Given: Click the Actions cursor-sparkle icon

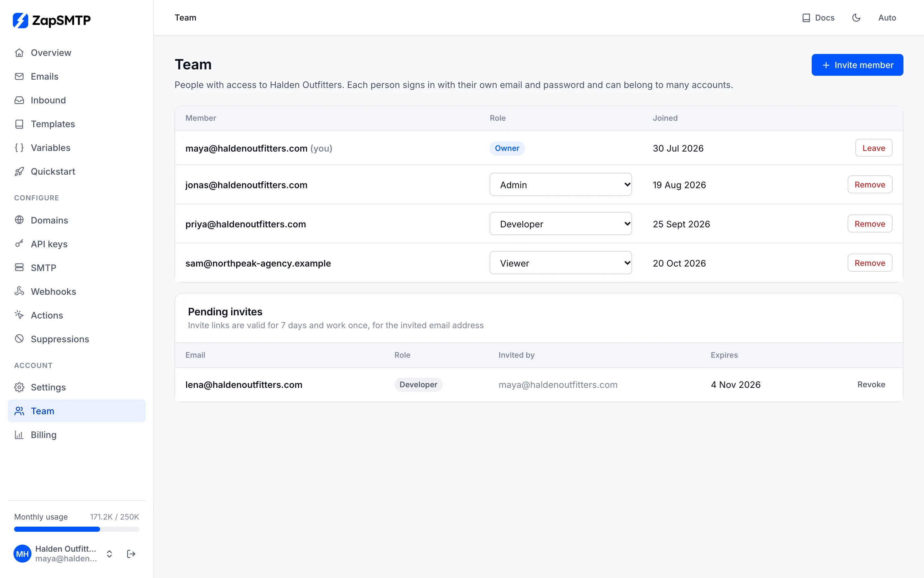Looking at the screenshot, I should 19,315.
